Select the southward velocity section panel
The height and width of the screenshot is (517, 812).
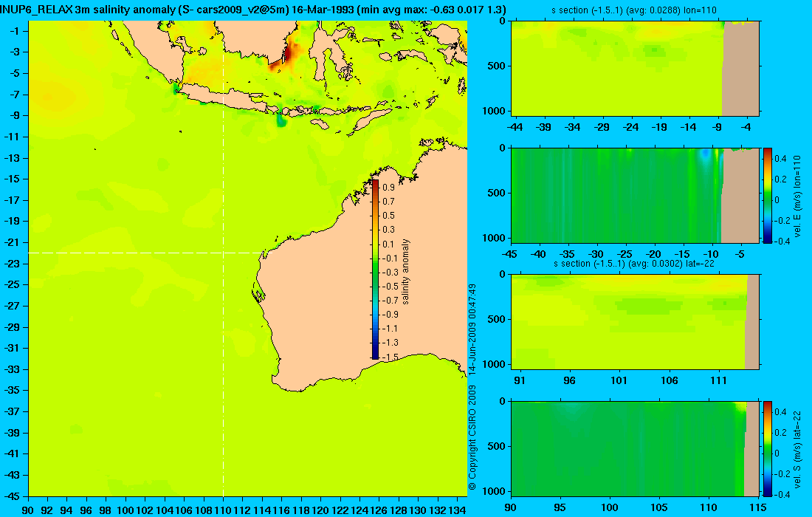tap(636, 448)
